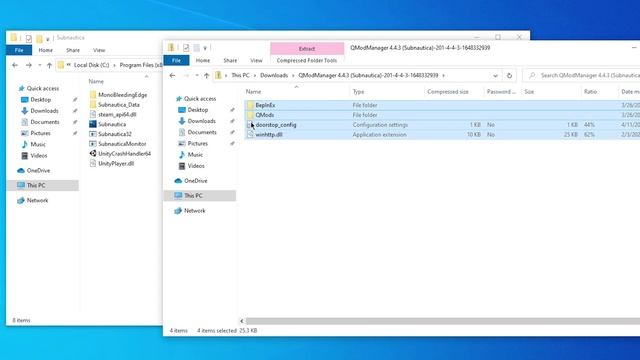
Task: Select Subnautica32 in Subnautica window
Action: (x=115, y=134)
